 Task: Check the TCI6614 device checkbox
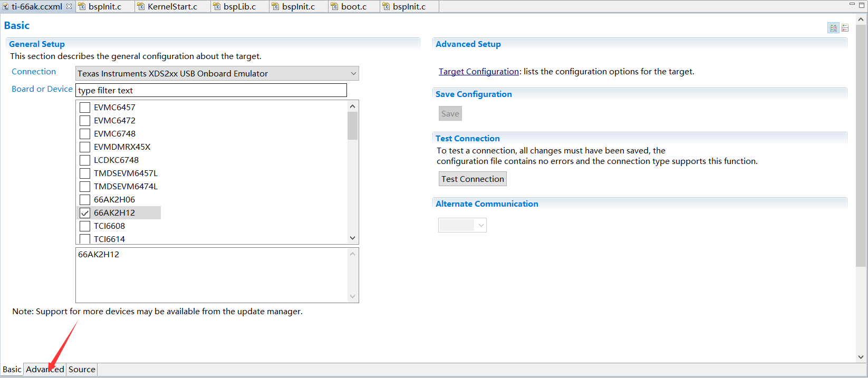(x=85, y=239)
